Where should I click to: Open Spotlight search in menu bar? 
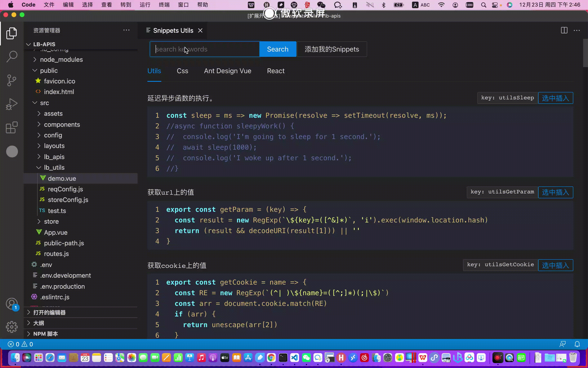483,5
